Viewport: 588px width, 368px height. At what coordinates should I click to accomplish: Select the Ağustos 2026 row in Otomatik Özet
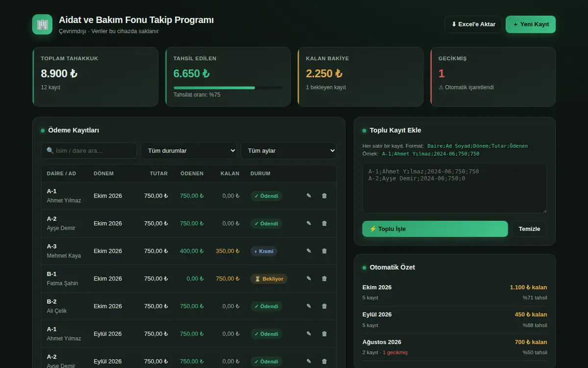click(x=455, y=347)
